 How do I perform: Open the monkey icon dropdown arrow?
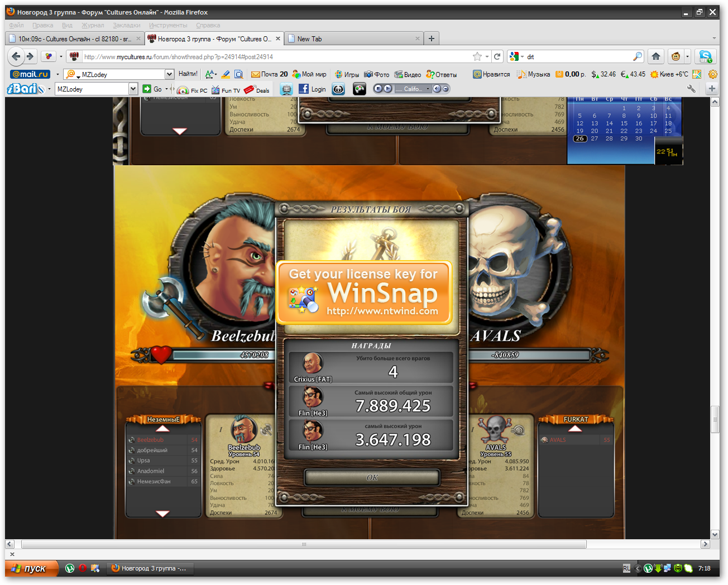[687, 56]
